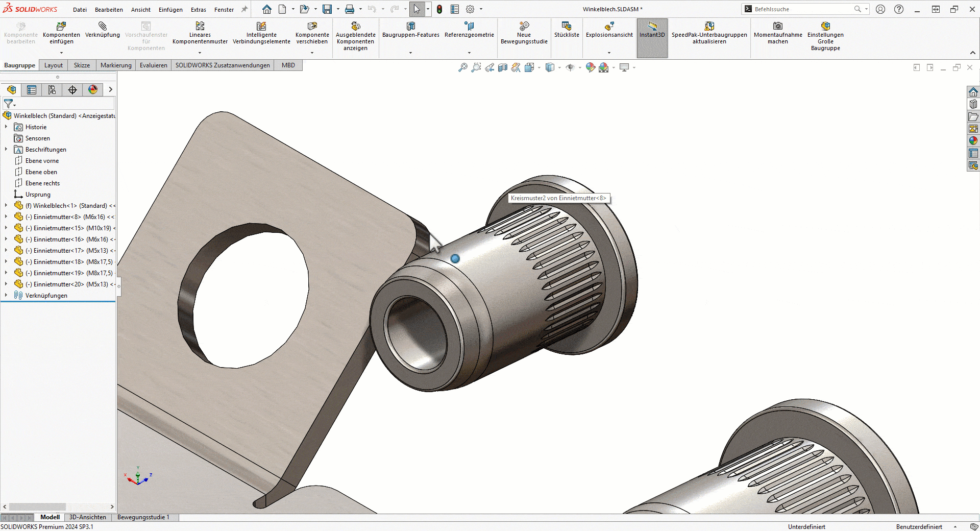Click Momentaufnahme machen camera icon
This screenshot has height=531, width=980.
pos(777,27)
